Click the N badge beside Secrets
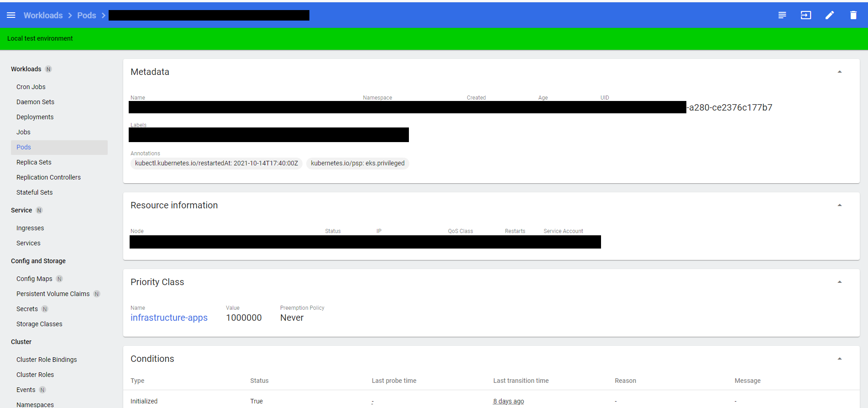Screen dimensions: 868x408 click(45, 309)
